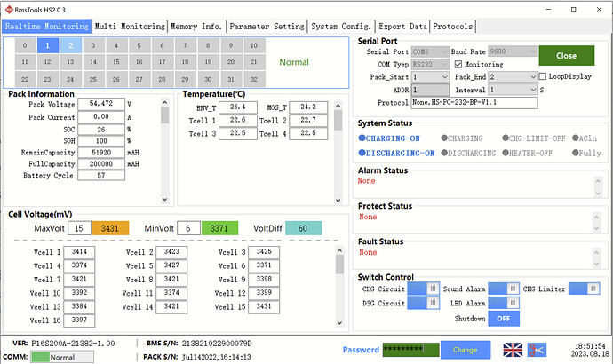Toggle the CHG Limiter switch
The image size is (613, 364).
584,289
